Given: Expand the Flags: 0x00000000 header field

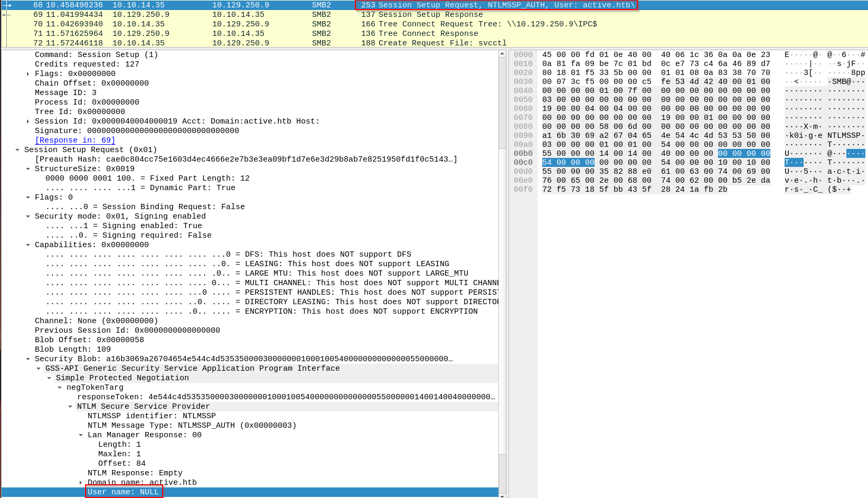Looking at the screenshot, I should point(28,74).
